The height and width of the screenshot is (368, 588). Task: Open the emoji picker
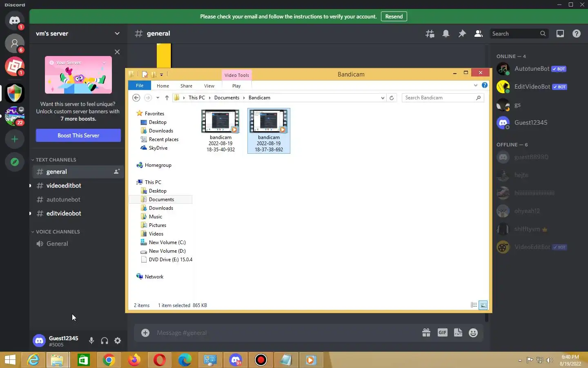coord(473,333)
